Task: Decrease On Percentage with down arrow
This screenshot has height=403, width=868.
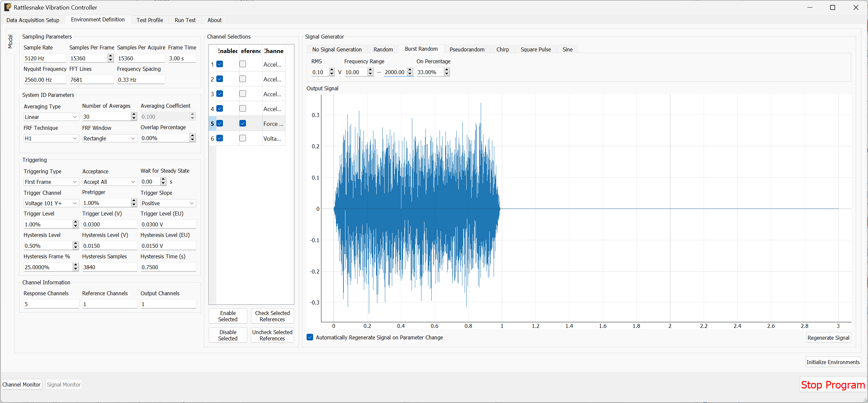Action: pos(447,74)
